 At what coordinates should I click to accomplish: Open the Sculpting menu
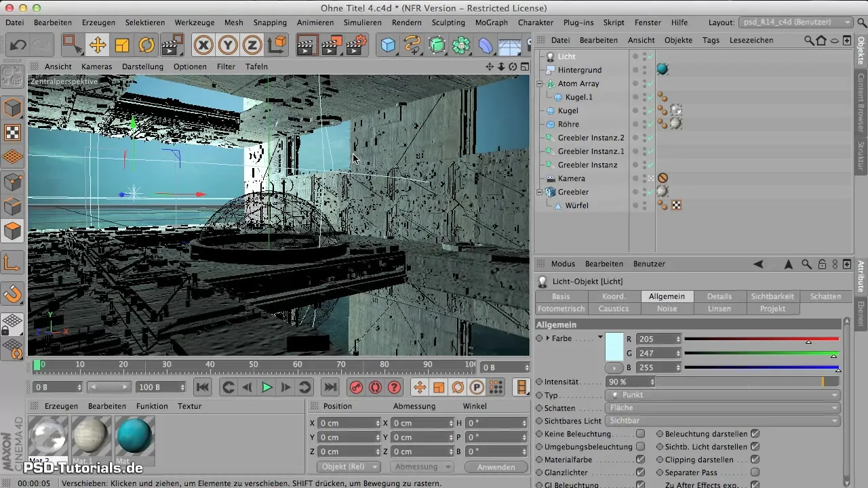(448, 22)
